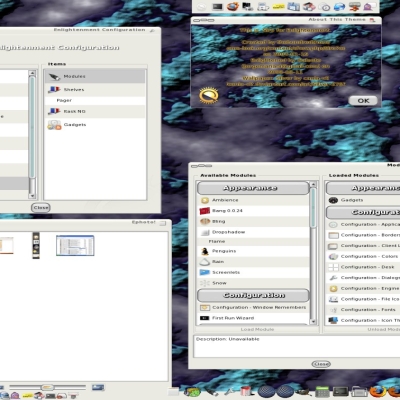Click the Ephoto zoom slider handle
The height and width of the screenshot is (400, 400).
pos(47,387)
